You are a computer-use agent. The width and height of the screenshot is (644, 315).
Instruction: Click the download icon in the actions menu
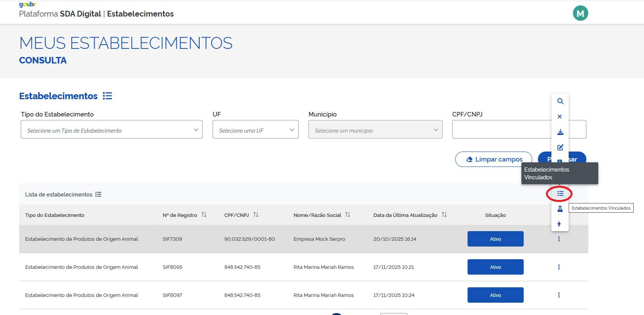pos(560,132)
